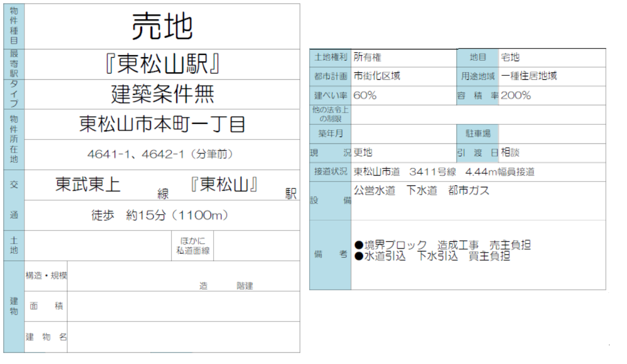Click the 面積 label under 建物
Image resolution: width=627 pixels, height=364 pixels.
click(x=46, y=306)
